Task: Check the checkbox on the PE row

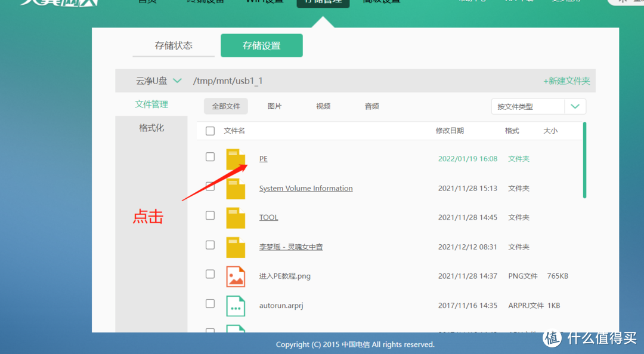Action: [x=210, y=156]
